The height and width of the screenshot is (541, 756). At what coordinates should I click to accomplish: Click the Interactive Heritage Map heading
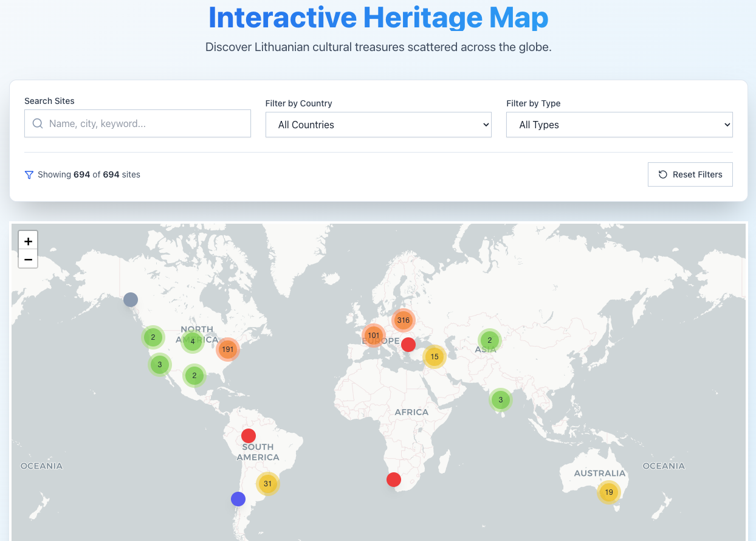click(378, 18)
